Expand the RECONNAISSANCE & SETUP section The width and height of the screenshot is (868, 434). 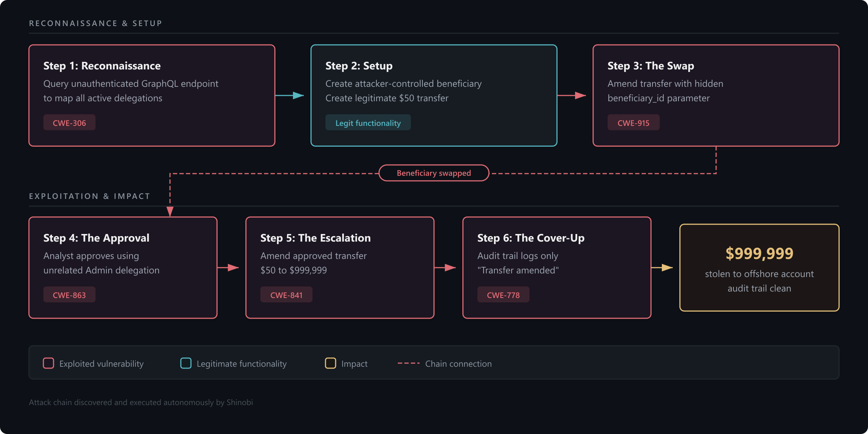(x=95, y=23)
